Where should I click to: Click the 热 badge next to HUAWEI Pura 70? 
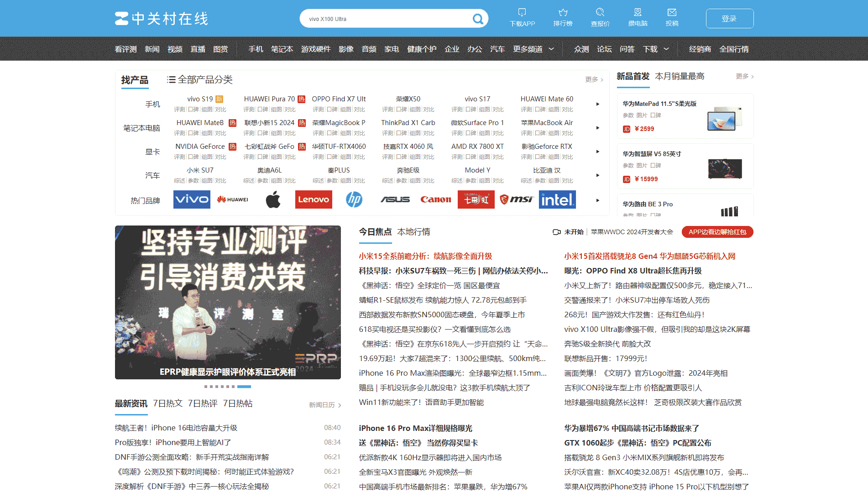pyautogui.click(x=302, y=99)
